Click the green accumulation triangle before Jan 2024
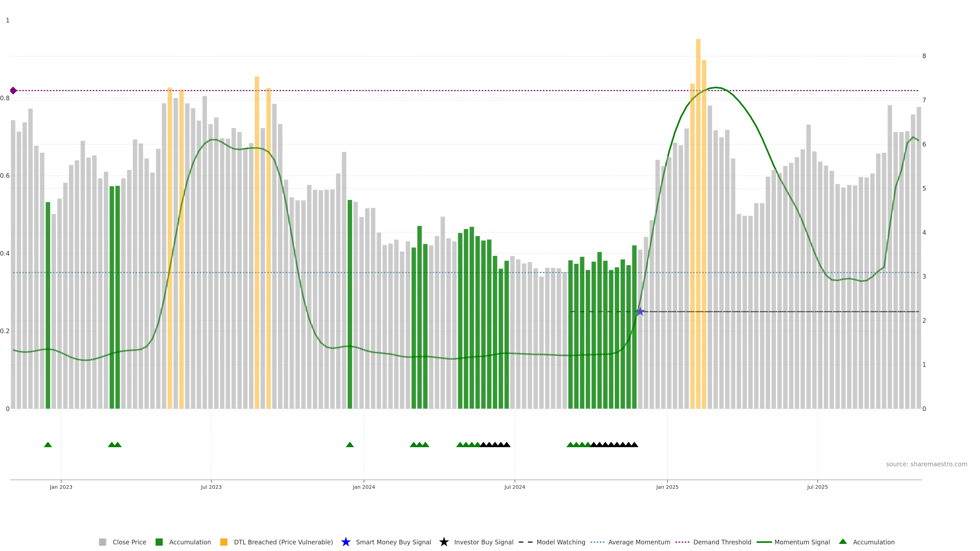 pos(350,445)
